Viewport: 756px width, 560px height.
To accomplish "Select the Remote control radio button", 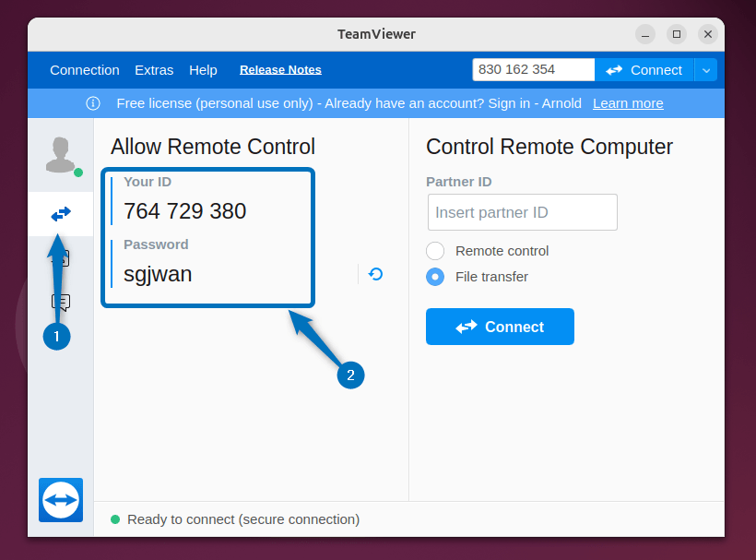I will point(434,250).
